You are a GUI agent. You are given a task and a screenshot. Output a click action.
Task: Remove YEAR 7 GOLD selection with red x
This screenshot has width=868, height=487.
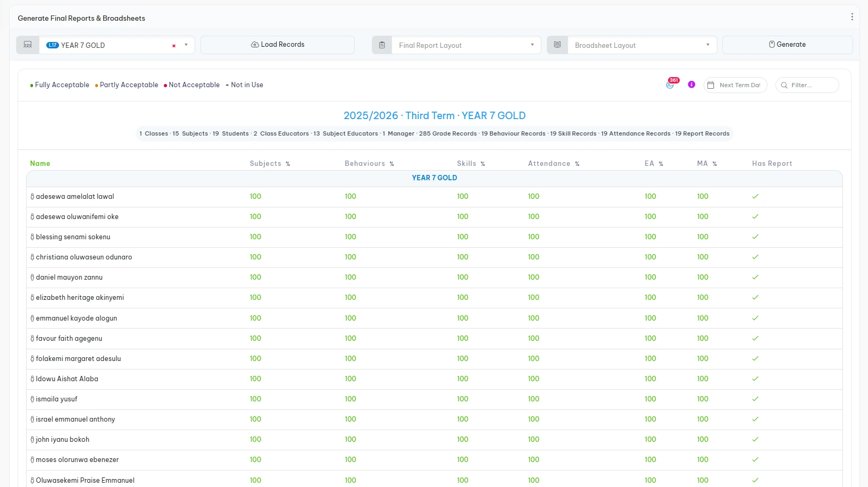point(174,46)
